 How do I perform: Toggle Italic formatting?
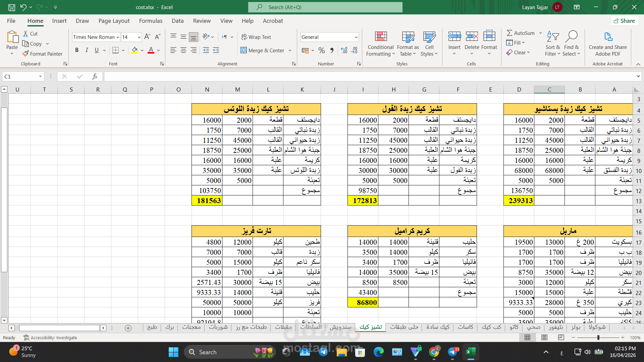87,50
